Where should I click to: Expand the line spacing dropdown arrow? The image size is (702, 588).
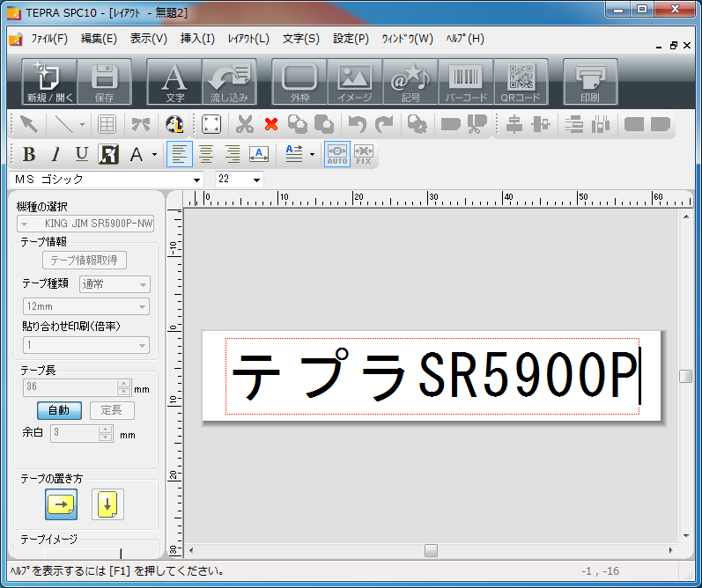coord(312,154)
